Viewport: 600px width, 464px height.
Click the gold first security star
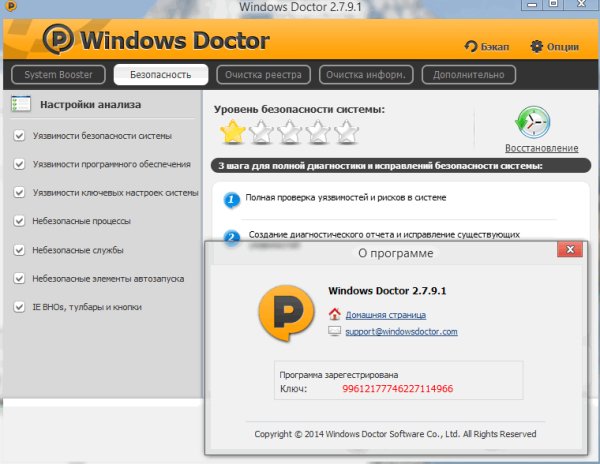coord(233,132)
